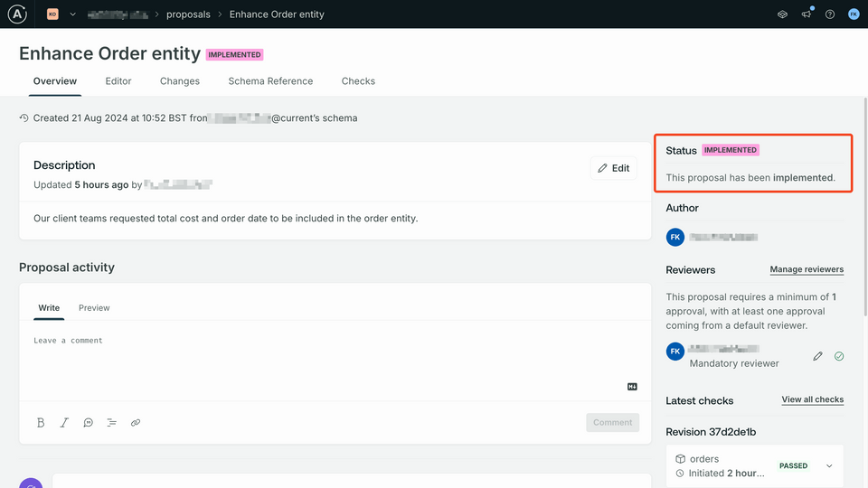Open Manage reviewers link
This screenshot has height=488, width=868.
(807, 269)
